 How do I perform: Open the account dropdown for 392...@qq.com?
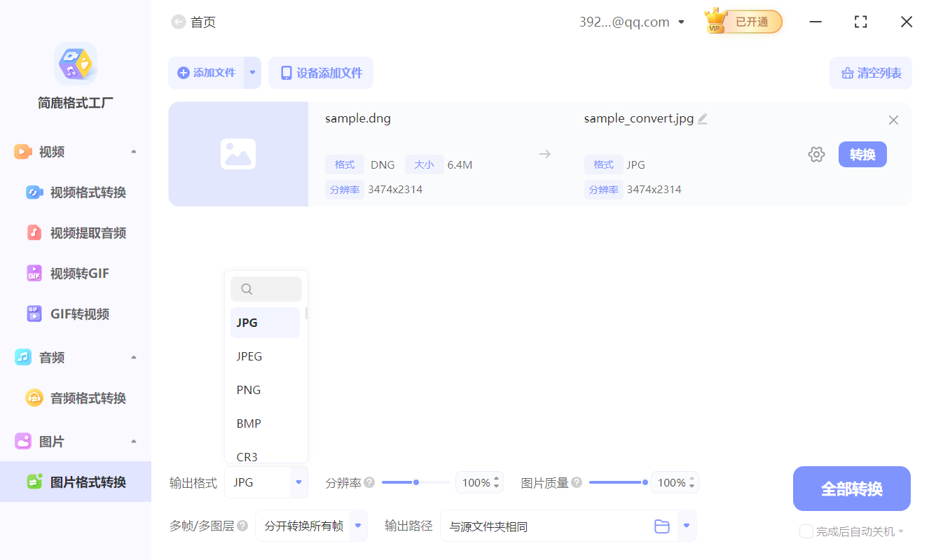(x=681, y=22)
